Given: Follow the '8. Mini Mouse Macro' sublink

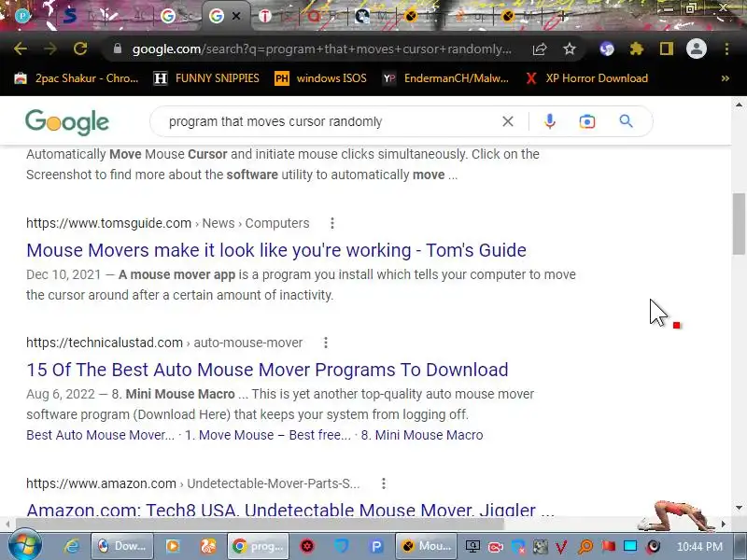Looking at the screenshot, I should click(x=422, y=435).
